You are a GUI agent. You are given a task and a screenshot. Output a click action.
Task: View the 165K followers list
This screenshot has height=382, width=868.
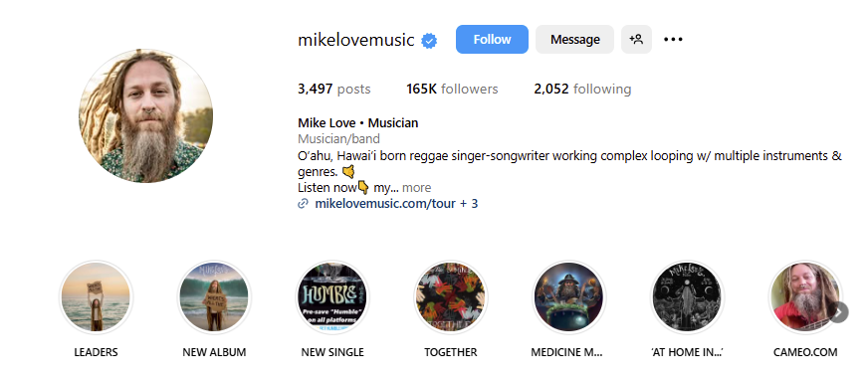click(x=452, y=90)
